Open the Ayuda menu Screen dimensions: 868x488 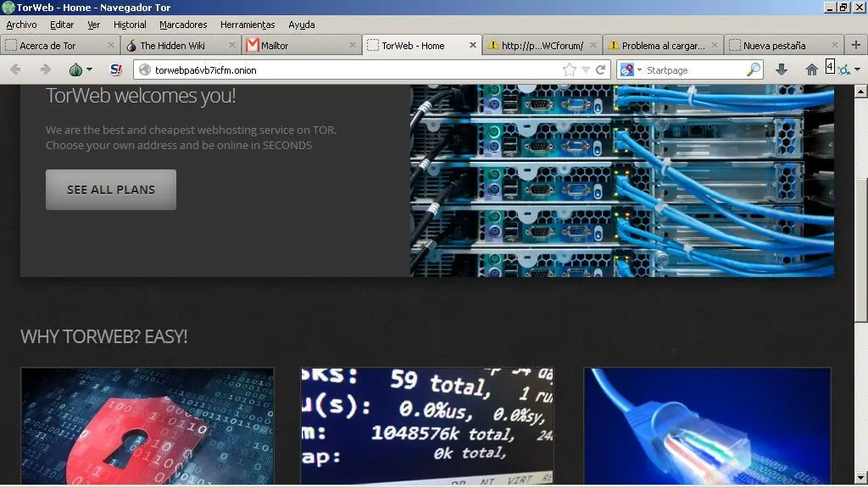(x=302, y=25)
